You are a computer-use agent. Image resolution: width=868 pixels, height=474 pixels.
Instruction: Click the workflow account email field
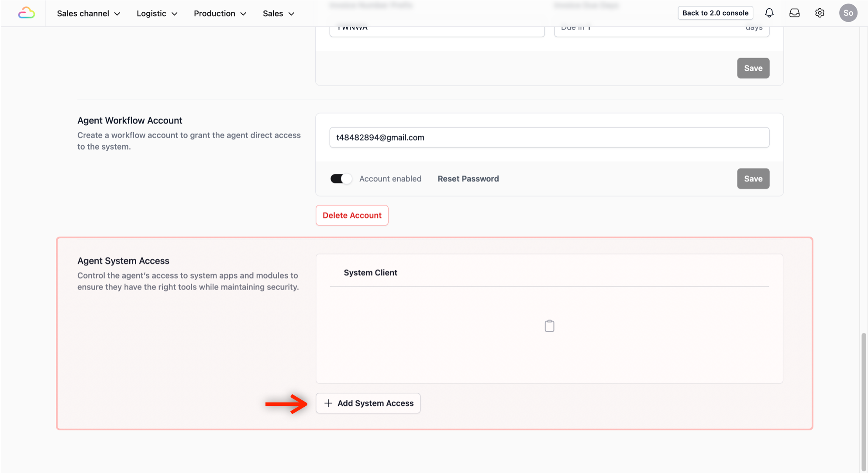(549, 137)
